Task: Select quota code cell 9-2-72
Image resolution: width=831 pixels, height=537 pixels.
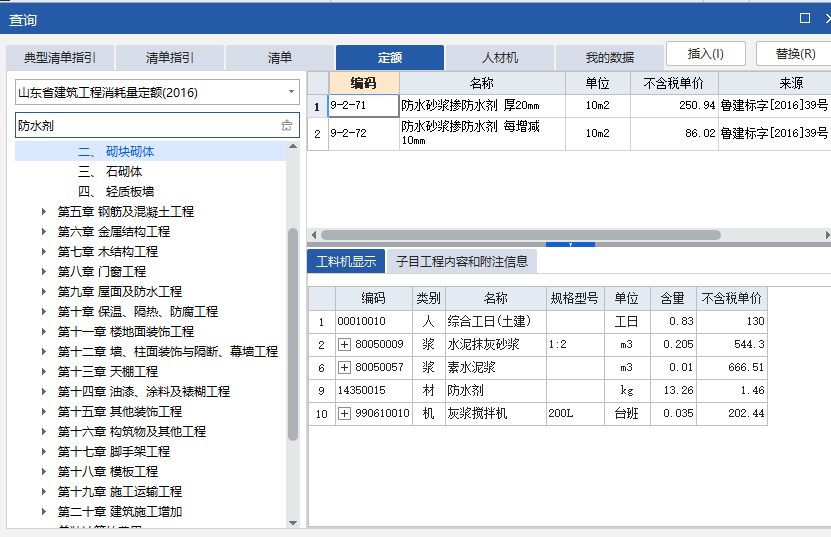Action: (x=364, y=133)
